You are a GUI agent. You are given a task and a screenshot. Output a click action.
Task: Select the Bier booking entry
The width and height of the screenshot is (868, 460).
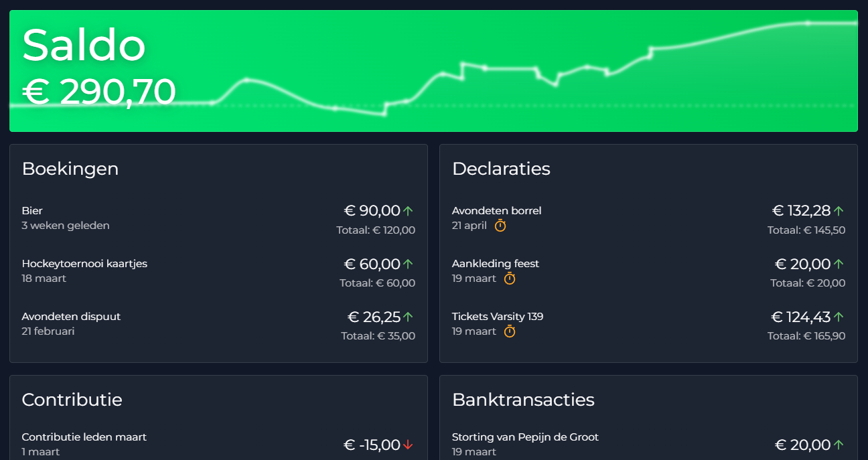point(218,218)
